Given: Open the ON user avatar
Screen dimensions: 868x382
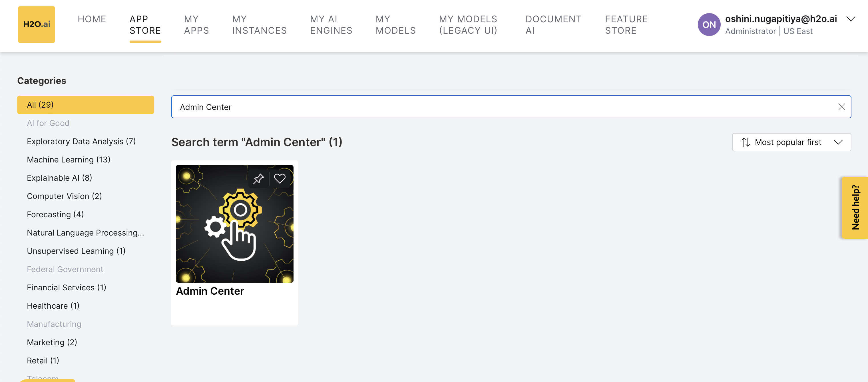Looking at the screenshot, I should coord(709,24).
